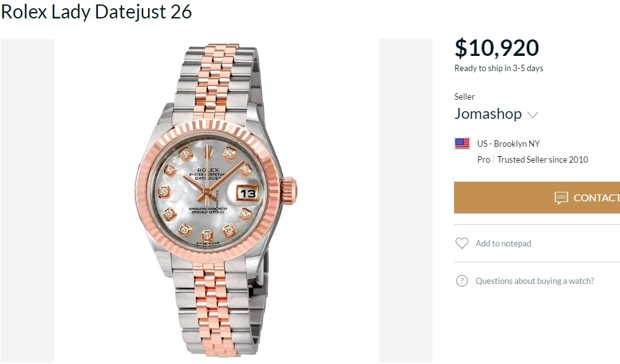Click the chat bubble icon on Contact button
This screenshot has width=620, height=364.
[x=561, y=198]
